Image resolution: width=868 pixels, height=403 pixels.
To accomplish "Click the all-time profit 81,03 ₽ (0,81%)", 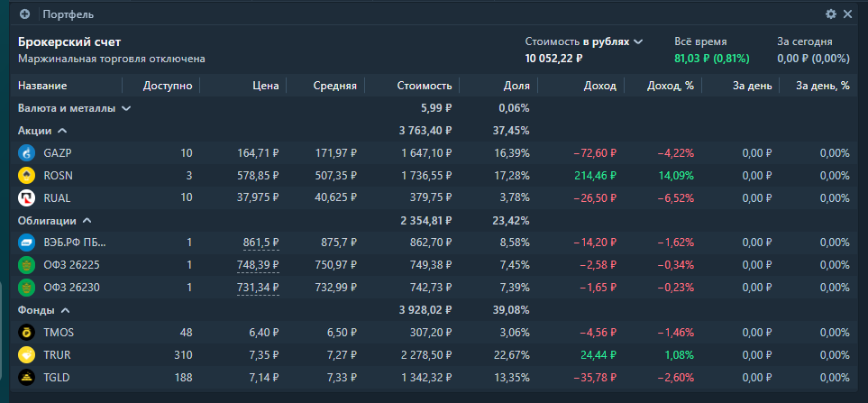I will point(712,58).
